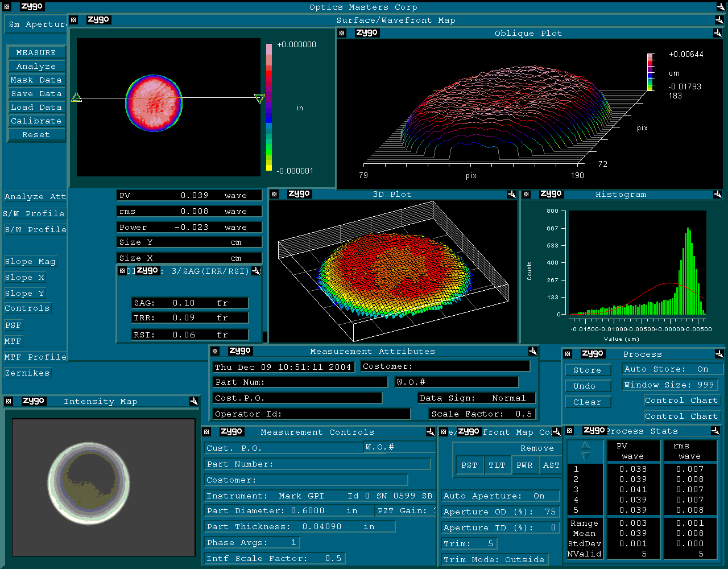
Task: Click the wavefront map color scale bar
Action: pyautogui.click(x=269, y=107)
